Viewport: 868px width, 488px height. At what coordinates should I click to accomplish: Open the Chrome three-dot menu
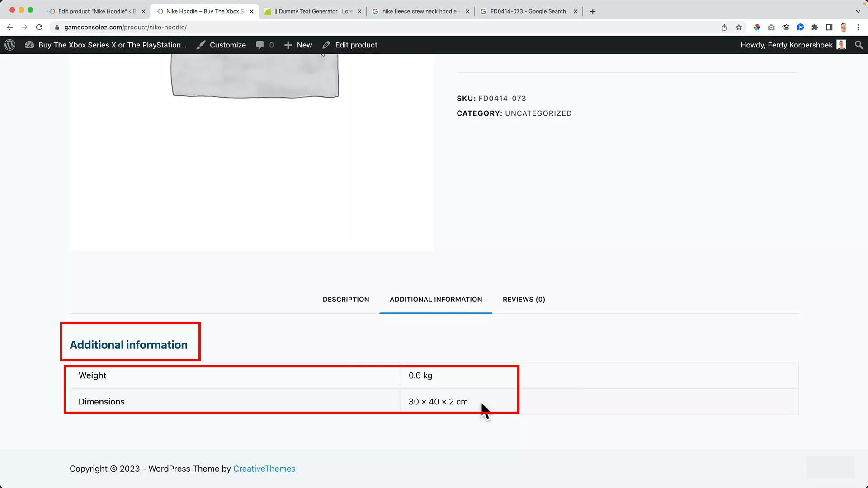[x=859, y=27]
